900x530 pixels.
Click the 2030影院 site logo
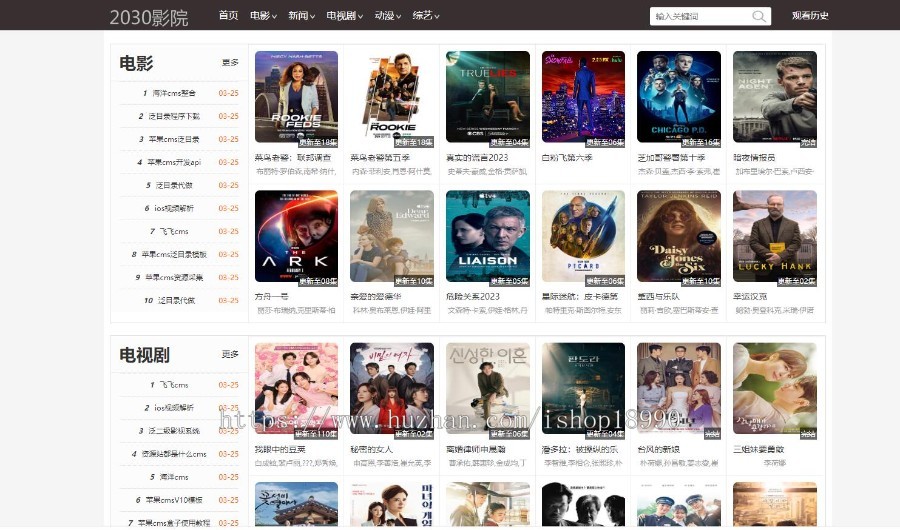(x=149, y=17)
